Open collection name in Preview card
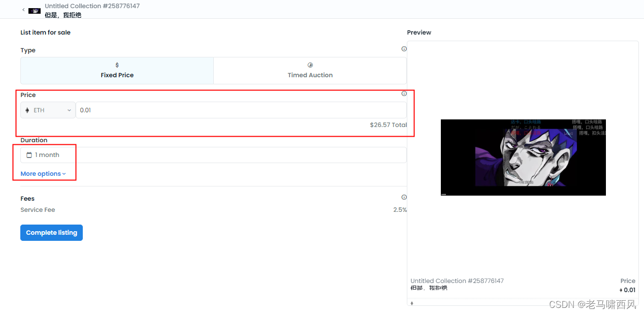 (x=457, y=281)
